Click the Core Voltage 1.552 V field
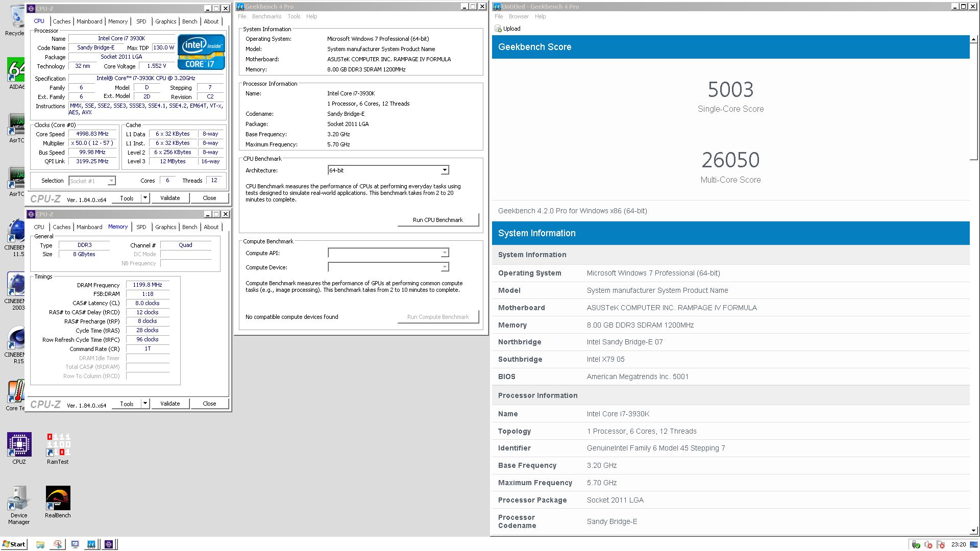The image size is (980, 551). coord(157,66)
